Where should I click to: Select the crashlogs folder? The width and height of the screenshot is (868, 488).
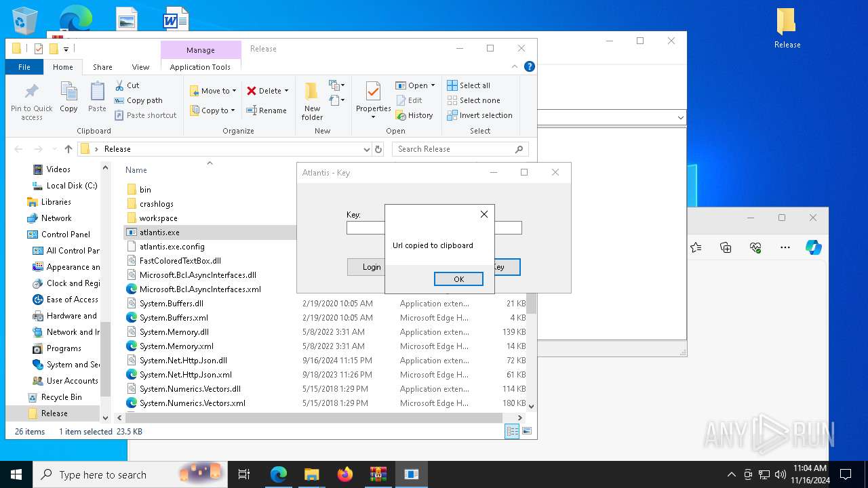pyautogui.click(x=157, y=204)
